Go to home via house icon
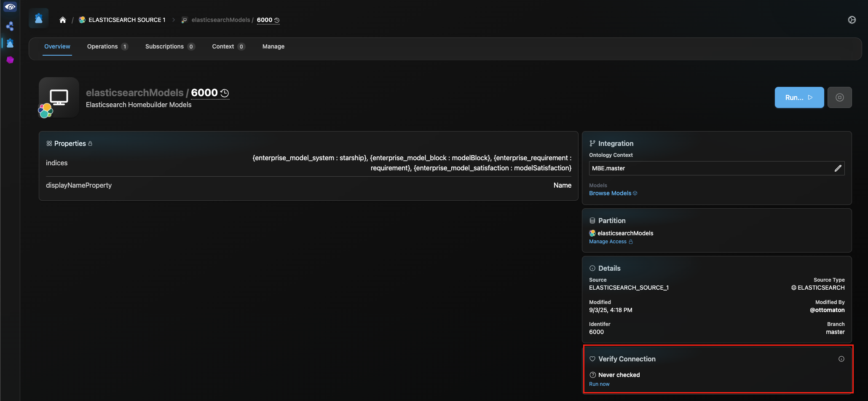 (63, 20)
